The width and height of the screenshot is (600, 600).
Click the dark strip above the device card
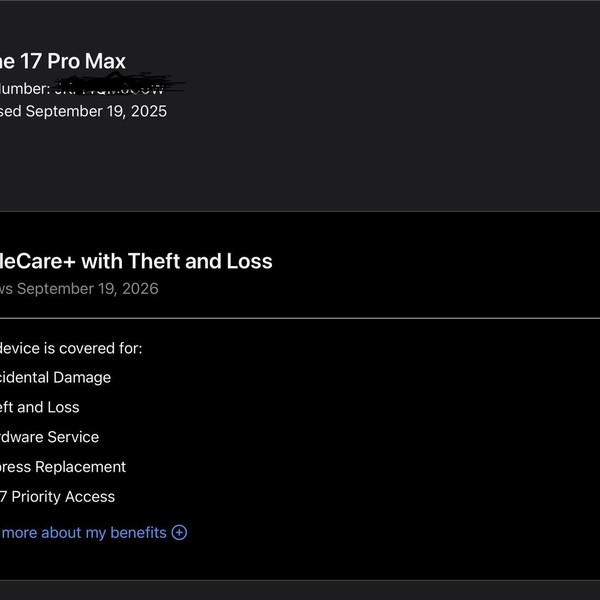click(300, 1)
